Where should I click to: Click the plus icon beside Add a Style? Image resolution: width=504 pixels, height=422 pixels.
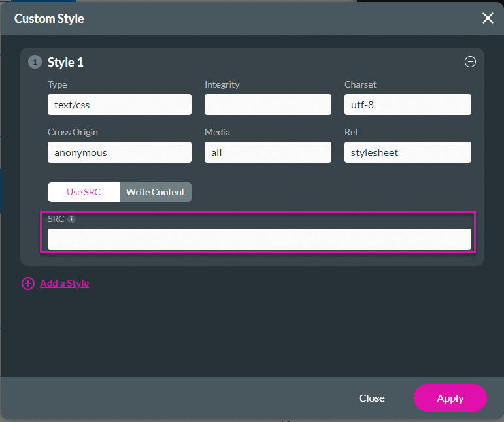point(28,284)
